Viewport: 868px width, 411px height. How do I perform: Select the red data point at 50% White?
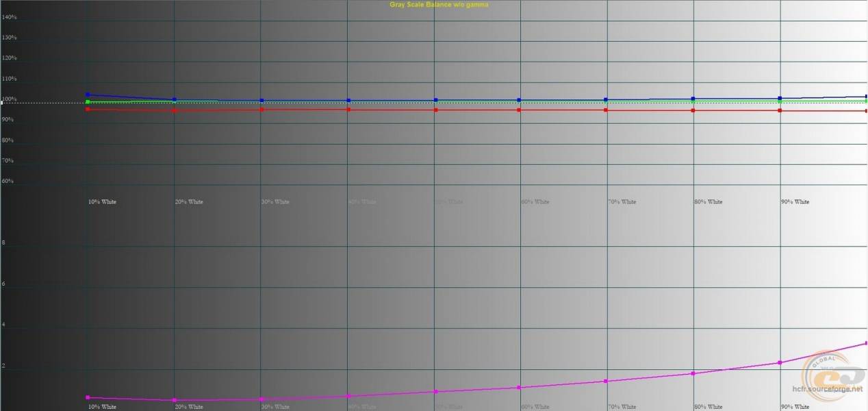point(435,110)
